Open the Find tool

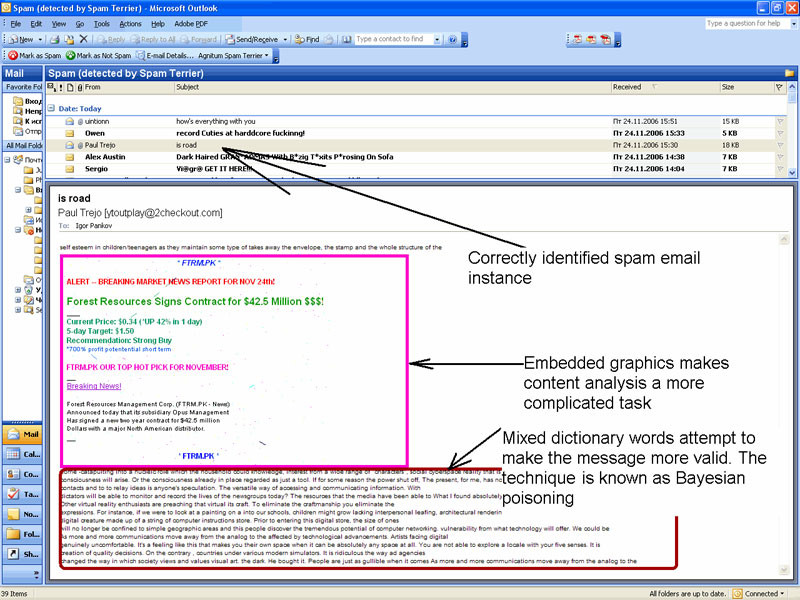(x=307, y=39)
